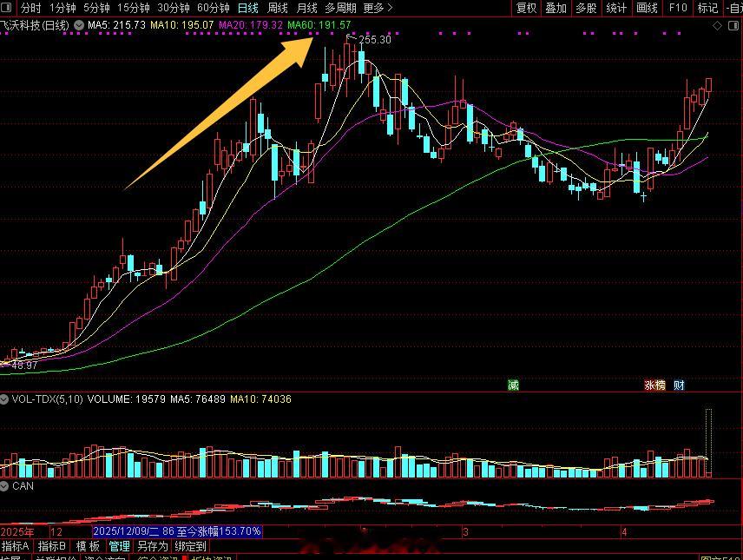Select the 60分钟 period tab
The image size is (743, 560).
click(x=214, y=8)
